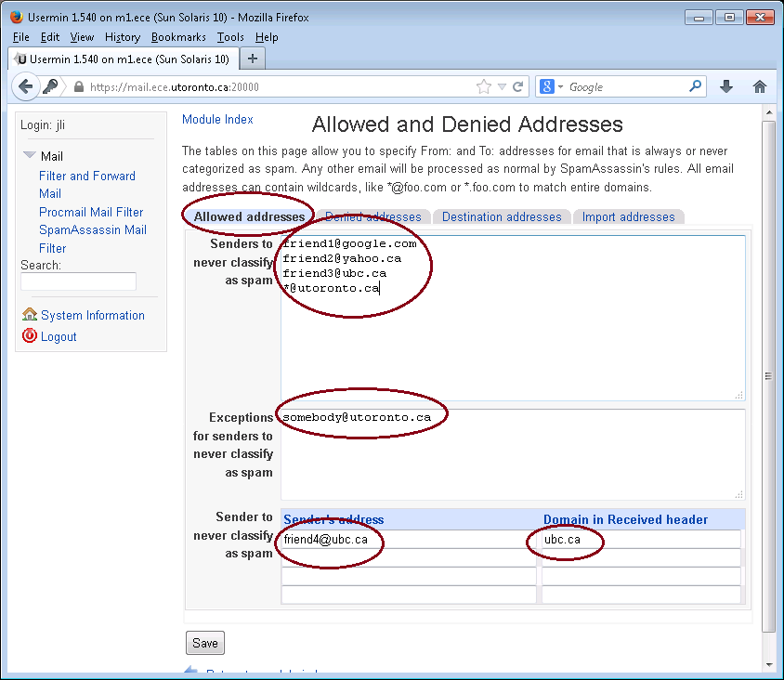Click the friend4@ubc.ca sender address field
784x680 pixels.
coord(409,540)
